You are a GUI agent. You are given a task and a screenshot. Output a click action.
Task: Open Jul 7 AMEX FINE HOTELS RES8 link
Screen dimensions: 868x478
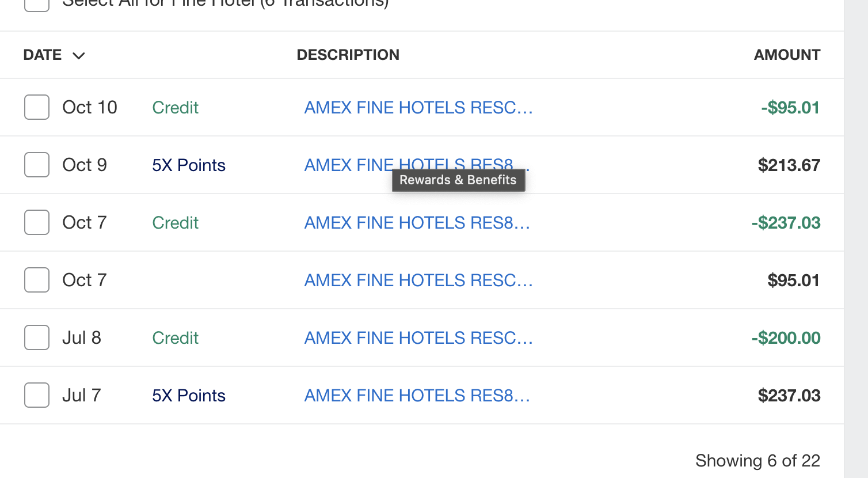point(417,395)
